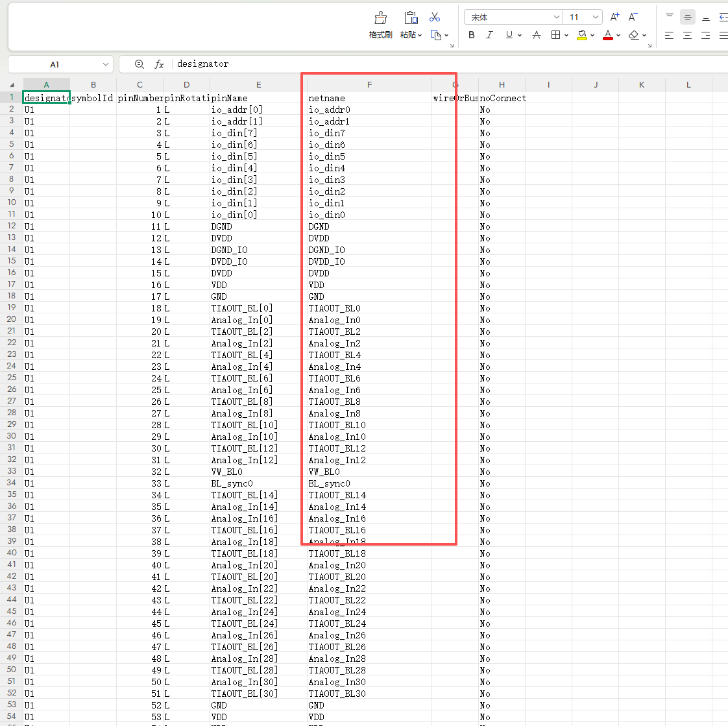The width and height of the screenshot is (728, 726).
Task: Click the yellow fill color button
Action: click(x=582, y=35)
